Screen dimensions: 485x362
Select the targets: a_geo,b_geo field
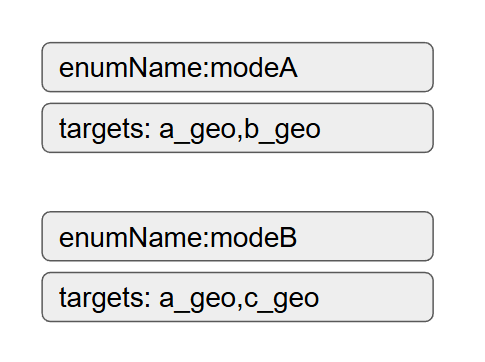point(237,128)
